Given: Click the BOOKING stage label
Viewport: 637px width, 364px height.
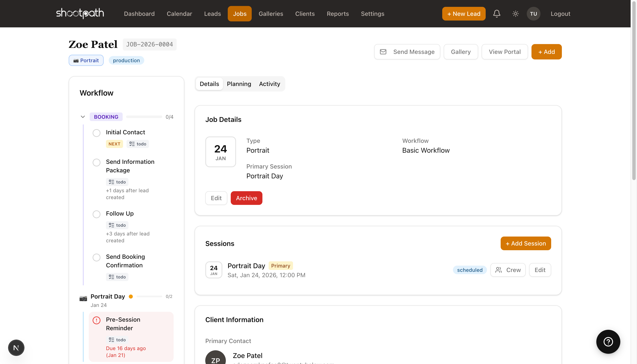Looking at the screenshot, I should pos(106,117).
